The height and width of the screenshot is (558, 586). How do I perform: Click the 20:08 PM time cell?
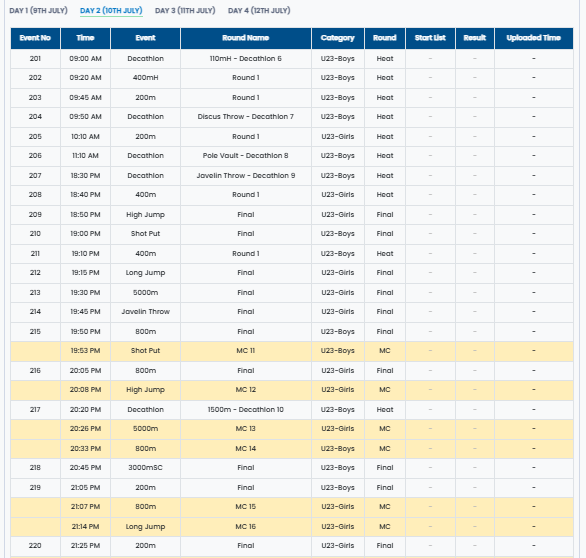click(x=85, y=390)
